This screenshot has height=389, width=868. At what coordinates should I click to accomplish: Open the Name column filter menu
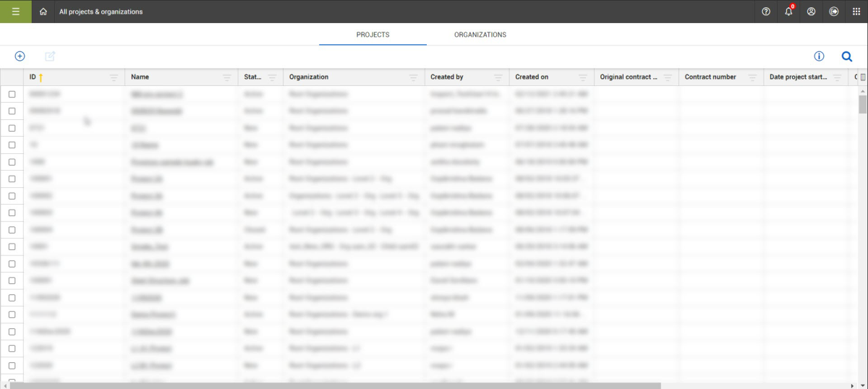point(227,77)
